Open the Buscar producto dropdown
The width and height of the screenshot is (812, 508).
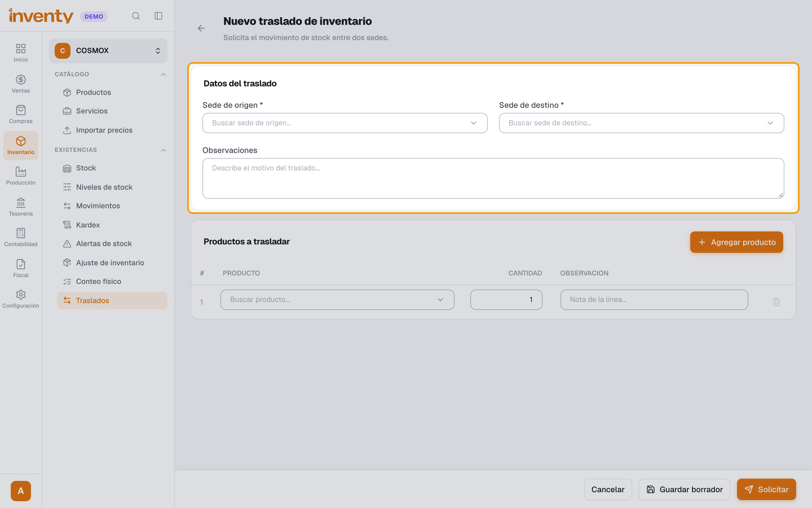click(337, 300)
